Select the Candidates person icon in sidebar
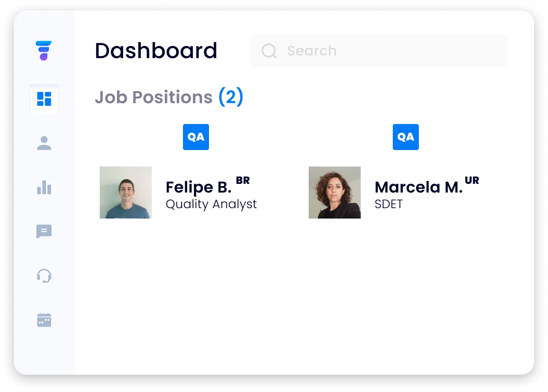This screenshot has width=548, height=392. pos(44,143)
